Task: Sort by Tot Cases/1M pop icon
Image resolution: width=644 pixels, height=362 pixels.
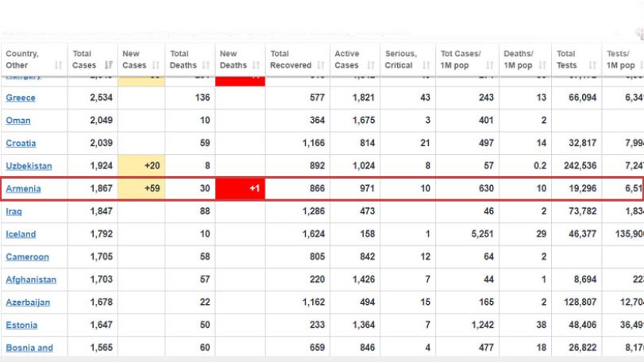Action: coord(490,65)
